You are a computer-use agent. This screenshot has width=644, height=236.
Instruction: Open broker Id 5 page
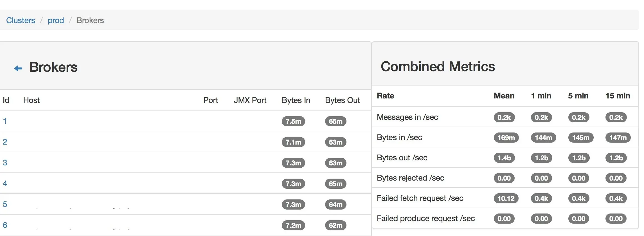pos(5,204)
